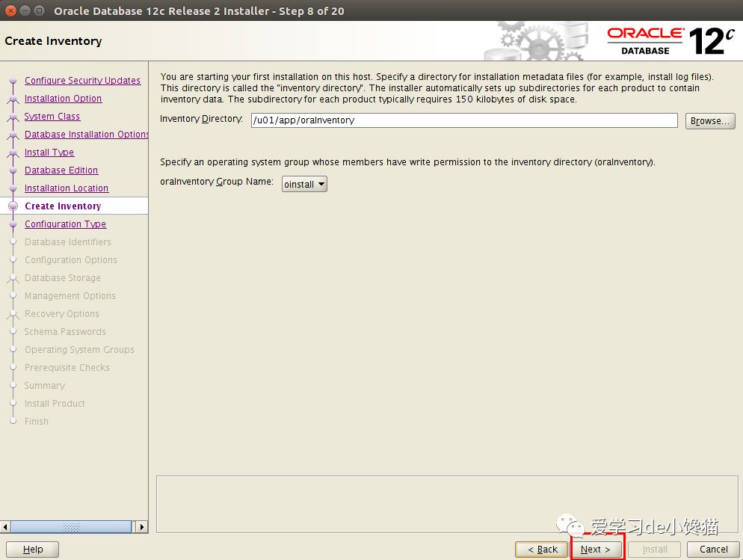Open the Install Type step
Image resolution: width=743 pixels, height=560 pixels.
(49, 153)
